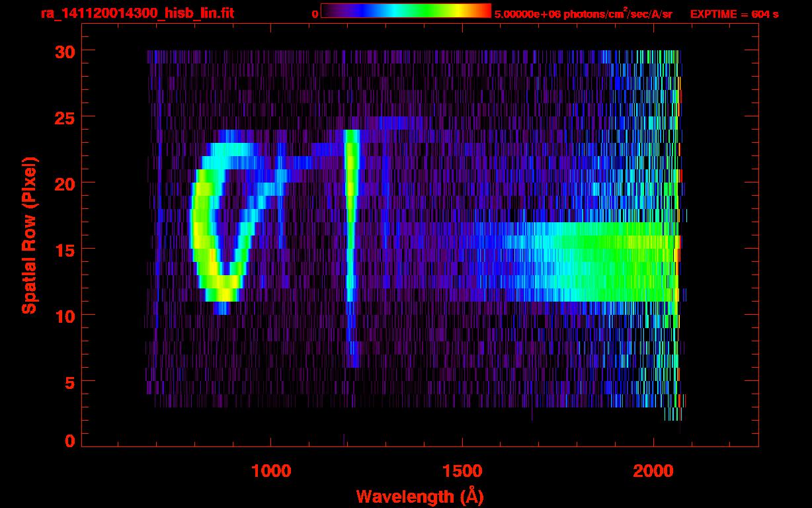Click the EXPTIME = 604 s label

(734, 14)
